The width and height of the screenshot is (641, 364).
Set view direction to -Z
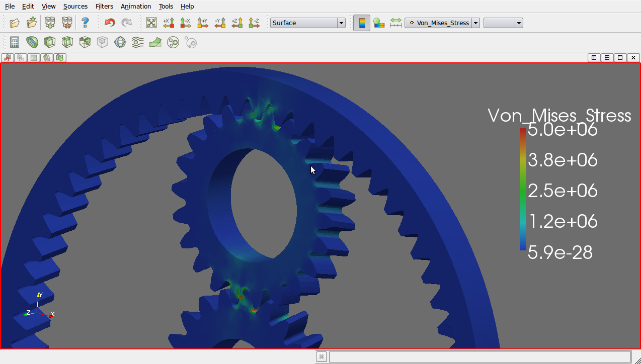[254, 23]
